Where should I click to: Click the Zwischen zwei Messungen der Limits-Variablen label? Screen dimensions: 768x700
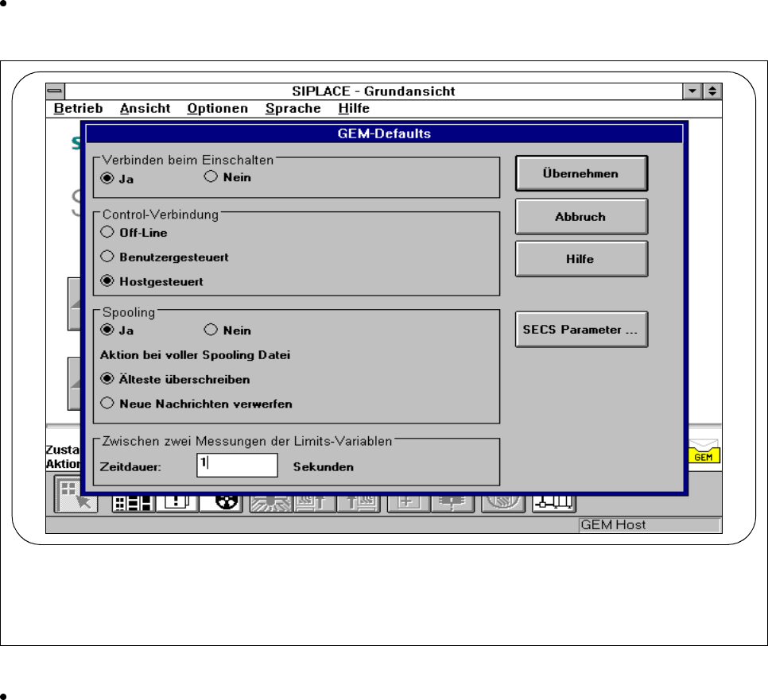point(246,441)
